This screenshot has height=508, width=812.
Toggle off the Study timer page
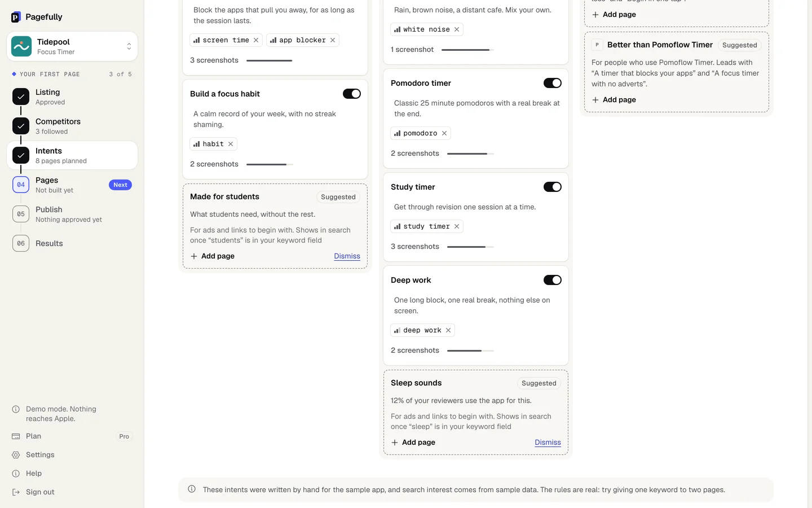coord(553,187)
